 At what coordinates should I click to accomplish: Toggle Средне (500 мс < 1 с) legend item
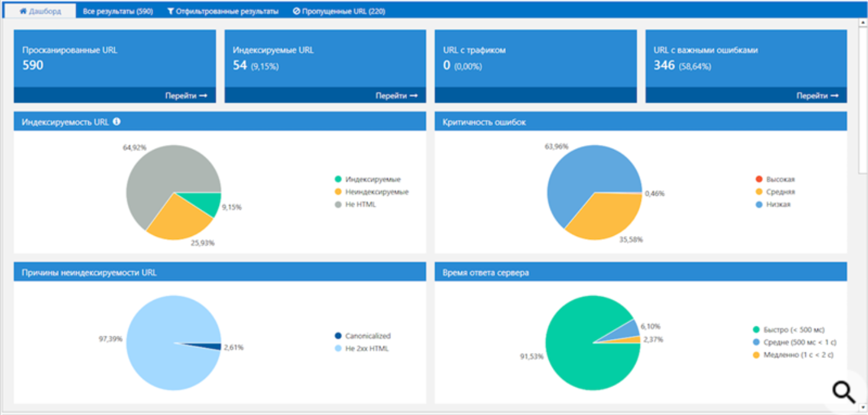[794, 342]
